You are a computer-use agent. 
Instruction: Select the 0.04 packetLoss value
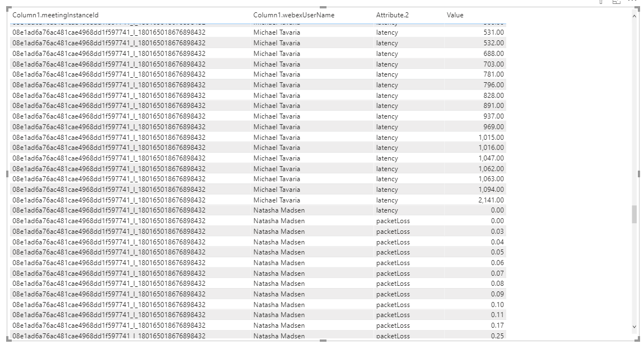click(x=497, y=242)
